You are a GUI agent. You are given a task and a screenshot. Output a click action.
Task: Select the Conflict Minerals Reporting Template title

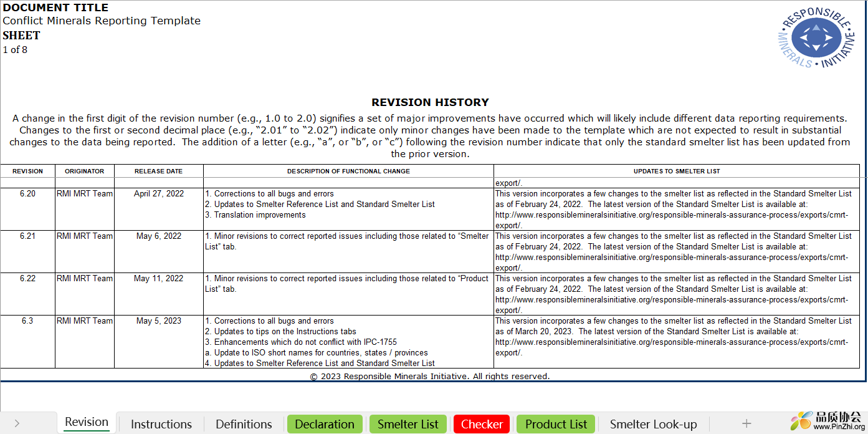[102, 21]
